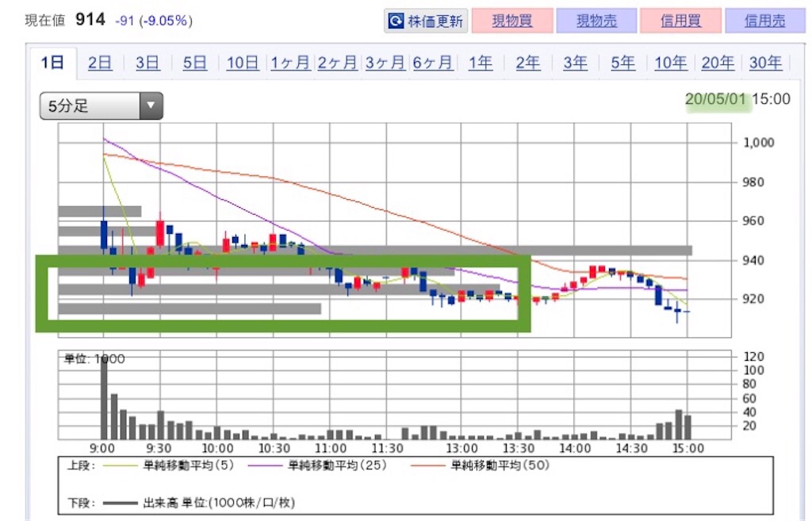The image size is (812, 521).
Task: Switch to the 10年 chart tab
Action: (x=671, y=63)
